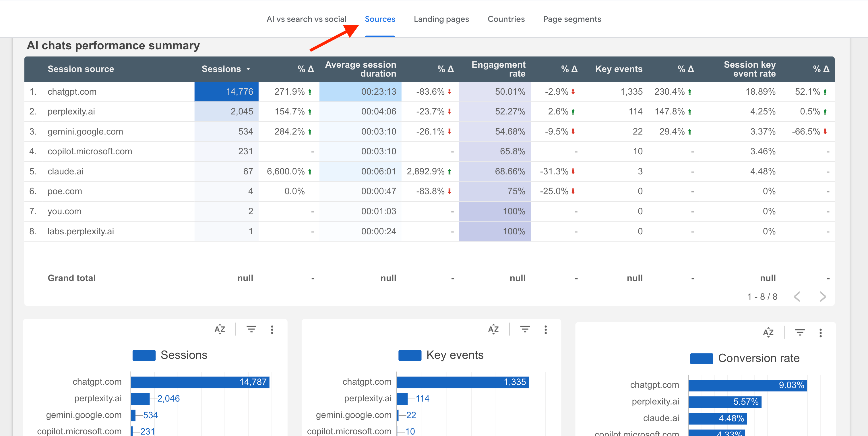868x436 pixels.
Task: Open AI vs search vs social tab
Action: point(306,19)
